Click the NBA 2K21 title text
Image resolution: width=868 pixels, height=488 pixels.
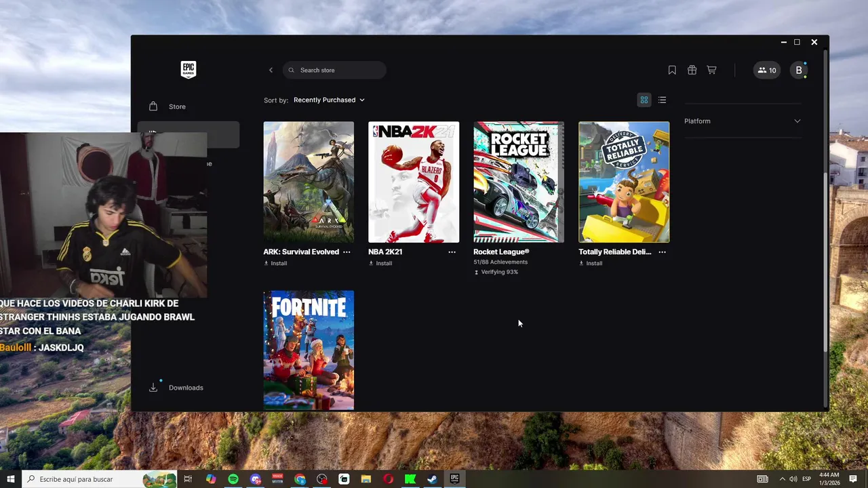[385, 251]
